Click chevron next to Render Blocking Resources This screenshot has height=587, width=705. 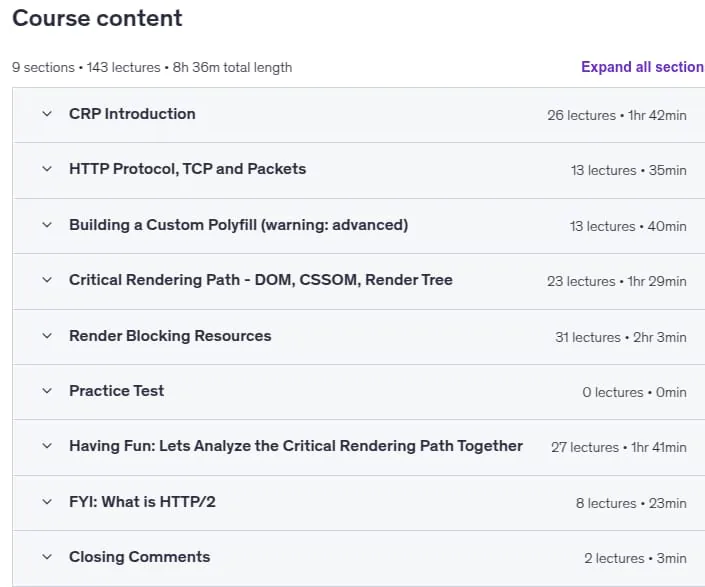47,336
